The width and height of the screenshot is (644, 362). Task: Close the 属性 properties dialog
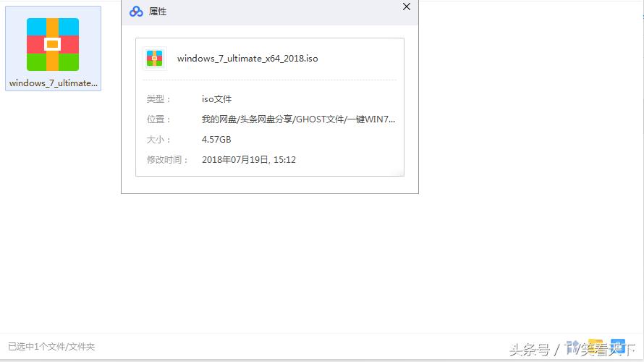407,7
